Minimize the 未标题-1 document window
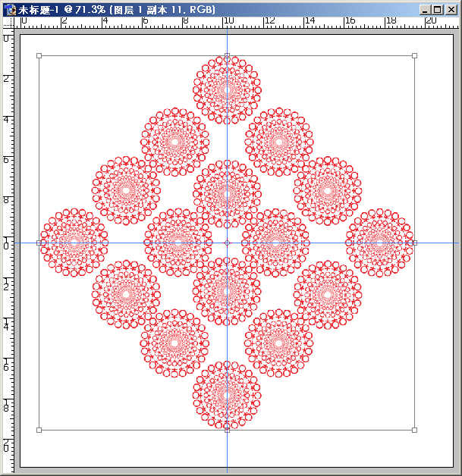 425,10
